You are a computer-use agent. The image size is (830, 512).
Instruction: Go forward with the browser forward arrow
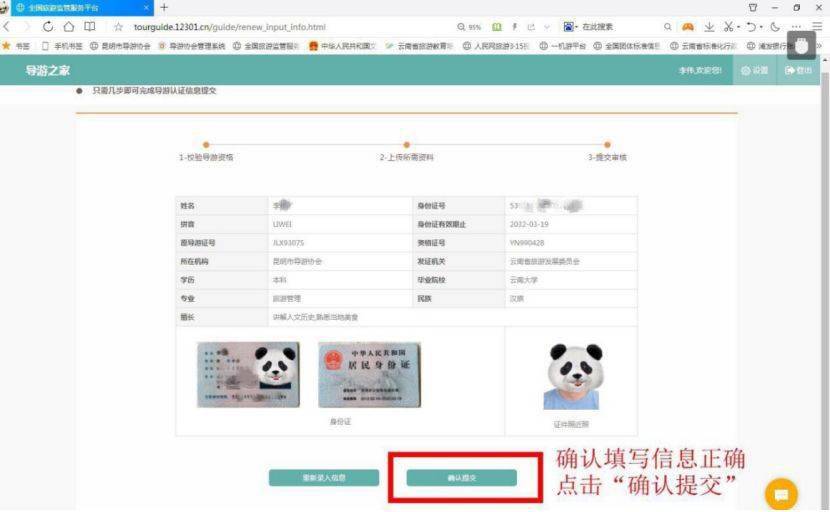tap(27, 26)
